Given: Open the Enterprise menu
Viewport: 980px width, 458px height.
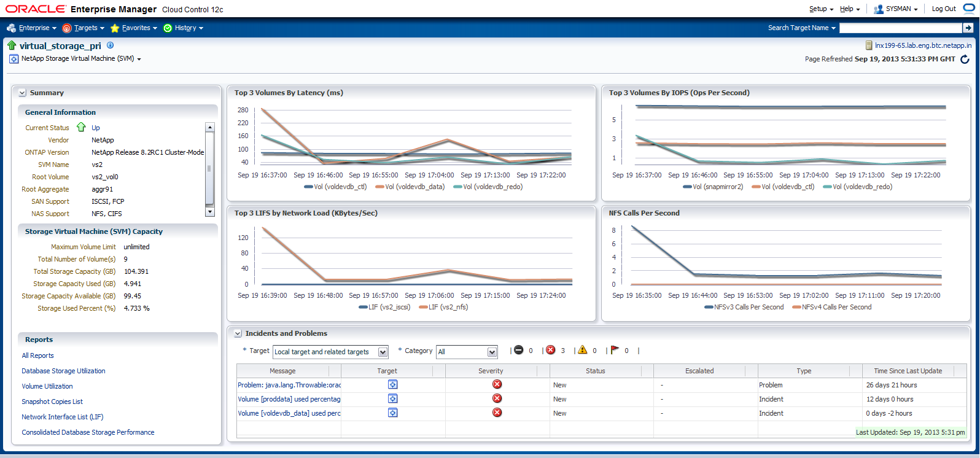Looking at the screenshot, I should point(32,28).
